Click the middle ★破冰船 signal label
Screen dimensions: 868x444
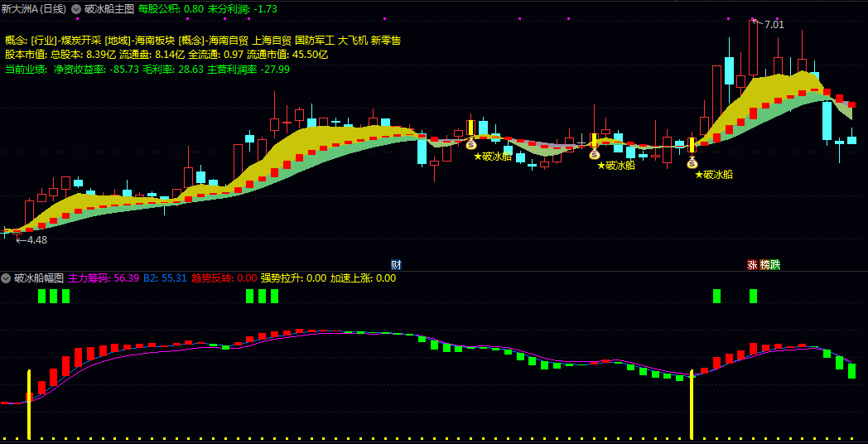pos(616,166)
